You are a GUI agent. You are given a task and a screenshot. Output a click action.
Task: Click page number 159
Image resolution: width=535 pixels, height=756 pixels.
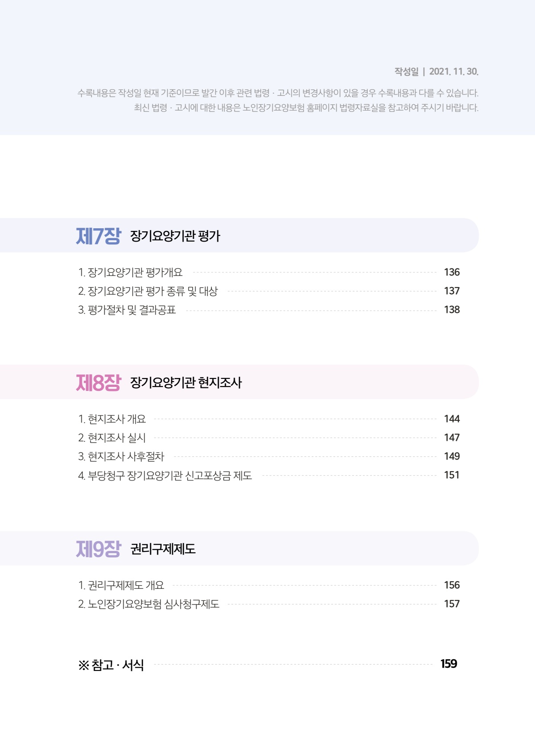tap(449, 664)
